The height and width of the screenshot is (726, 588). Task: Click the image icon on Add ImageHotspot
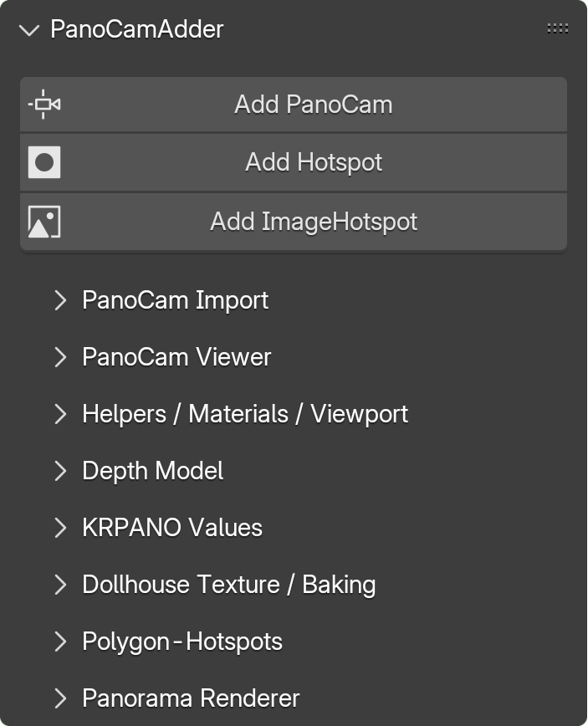44,222
